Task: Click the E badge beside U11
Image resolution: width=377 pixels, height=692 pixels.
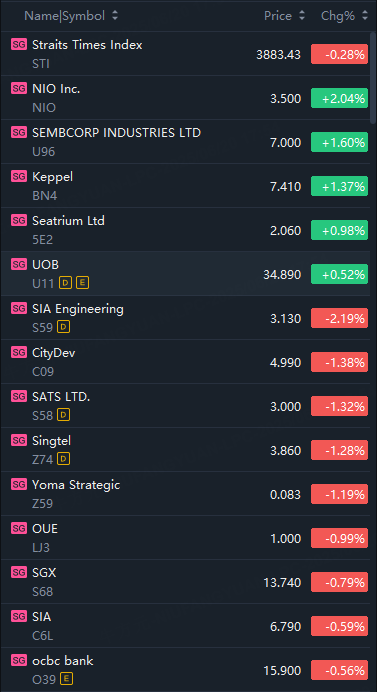Action: click(x=82, y=283)
